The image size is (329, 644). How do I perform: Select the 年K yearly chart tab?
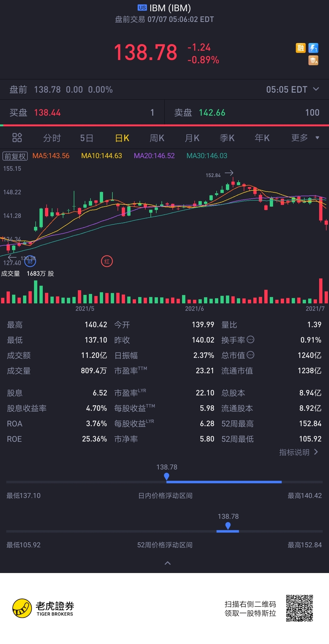pyautogui.click(x=262, y=138)
